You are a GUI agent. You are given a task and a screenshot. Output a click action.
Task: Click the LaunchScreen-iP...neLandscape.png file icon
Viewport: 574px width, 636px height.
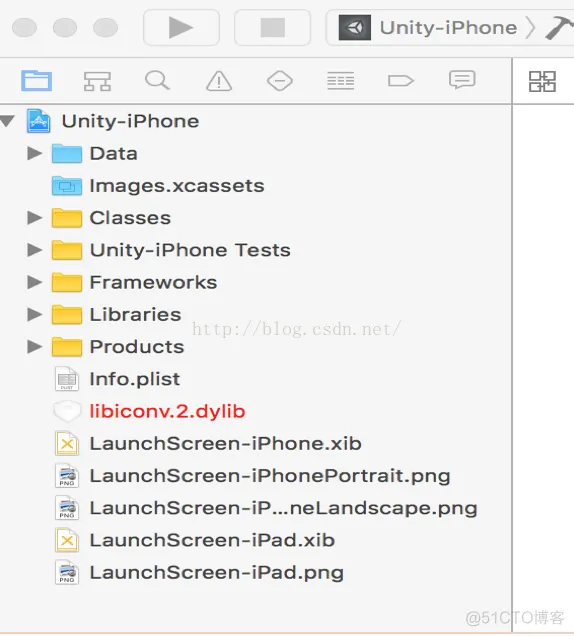[67, 508]
